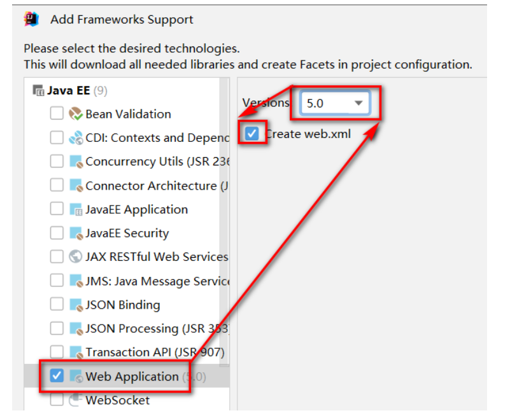Viewport: 510px width, 420px height.
Task: Select the Web Application (5.0) row label
Action: [145, 377]
